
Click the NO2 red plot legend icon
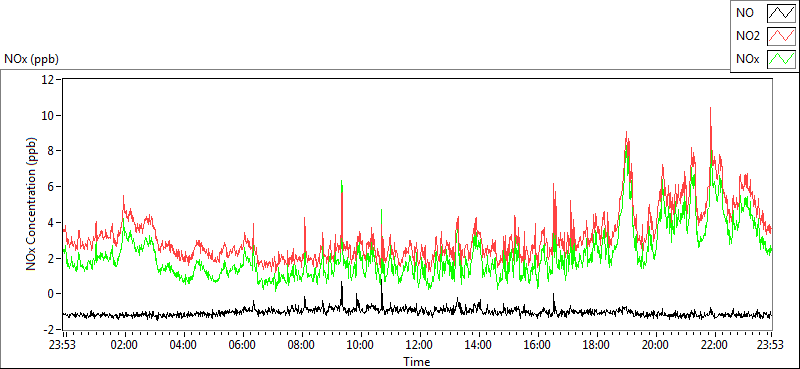(782, 36)
